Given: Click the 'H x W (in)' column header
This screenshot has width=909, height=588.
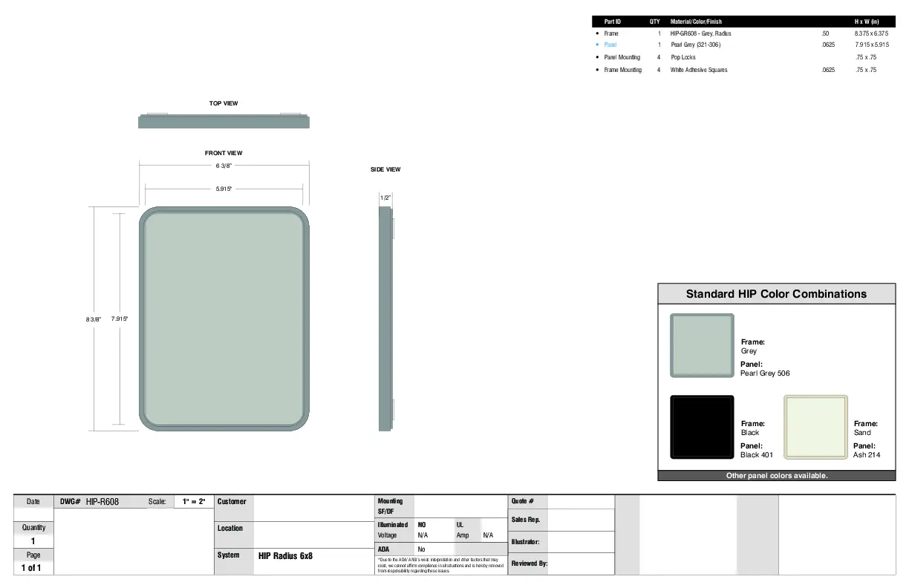Looking at the screenshot, I should click(x=867, y=22).
